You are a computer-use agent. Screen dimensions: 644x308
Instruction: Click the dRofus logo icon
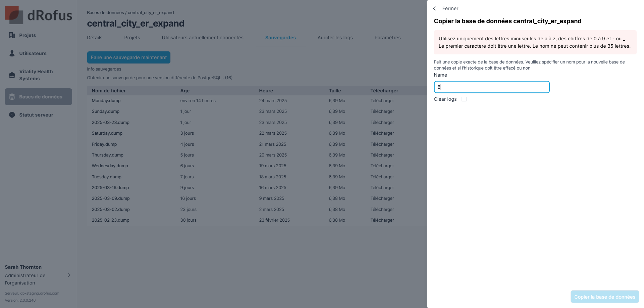click(14, 15)
